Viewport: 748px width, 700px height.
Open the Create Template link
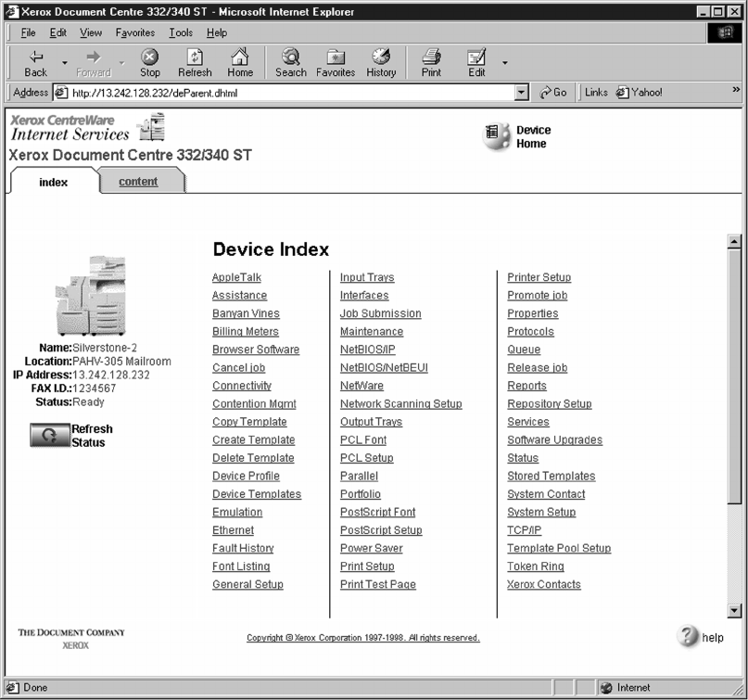(x=253, y=440)
